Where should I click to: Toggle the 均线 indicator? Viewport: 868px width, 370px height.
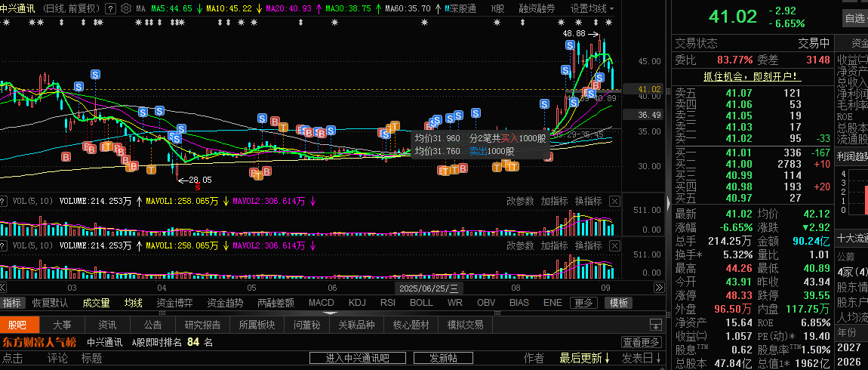pos(133,303)
